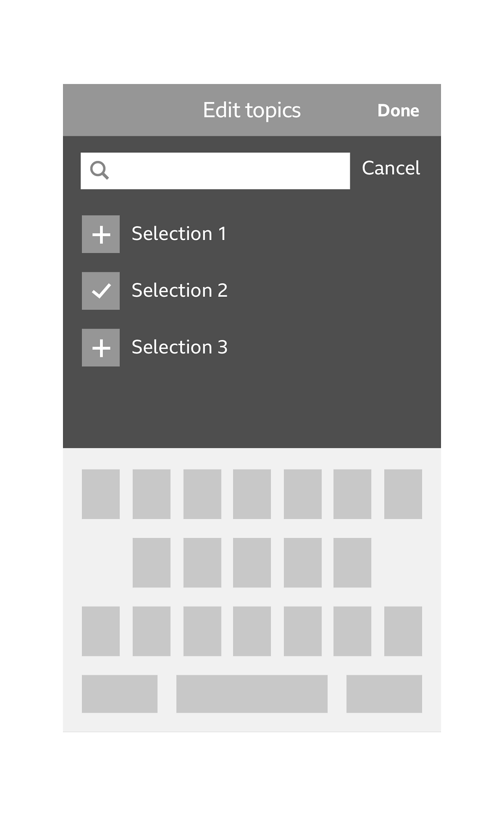The height and width of the screenshot is (817, 504).
Task: Cancel the topic search
Action: pos(391,168)
